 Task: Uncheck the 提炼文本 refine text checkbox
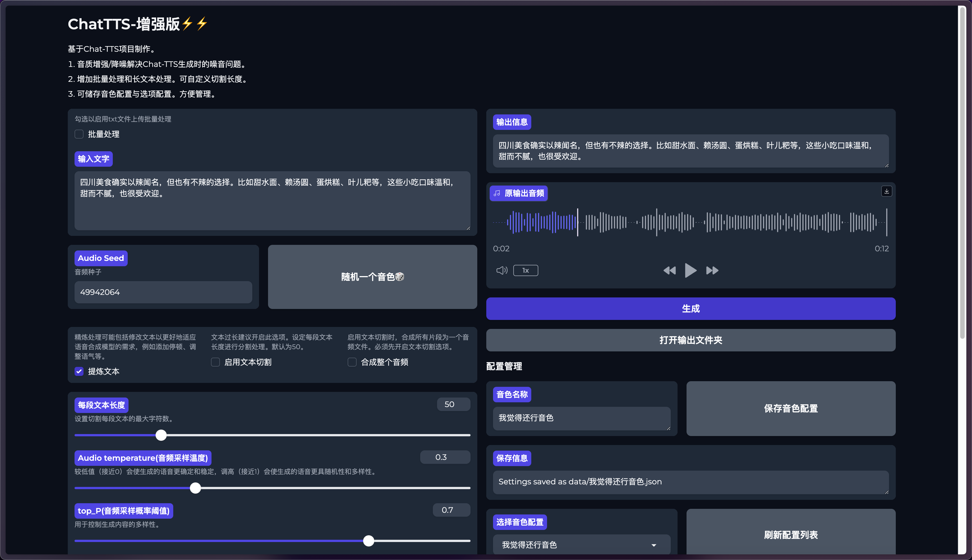(79, 371)
